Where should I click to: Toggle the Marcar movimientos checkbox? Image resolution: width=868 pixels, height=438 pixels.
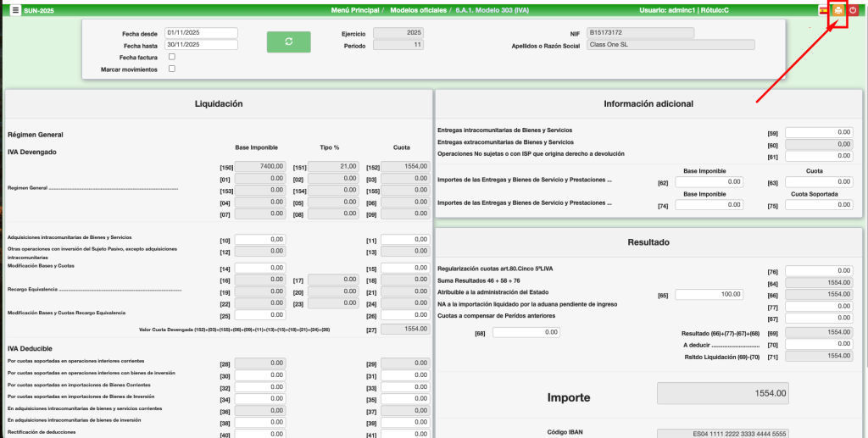[172, 69]
